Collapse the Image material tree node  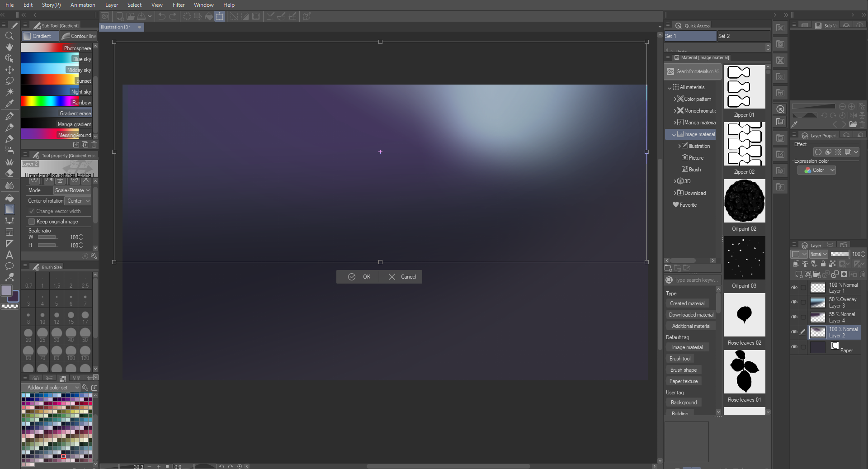click(674, 135)
